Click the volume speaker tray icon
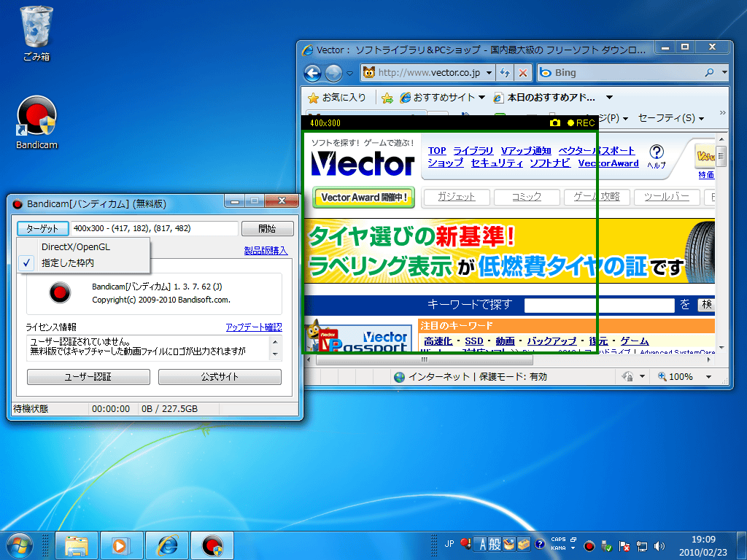This screenshot has width=747, height=560. [659, 545]
